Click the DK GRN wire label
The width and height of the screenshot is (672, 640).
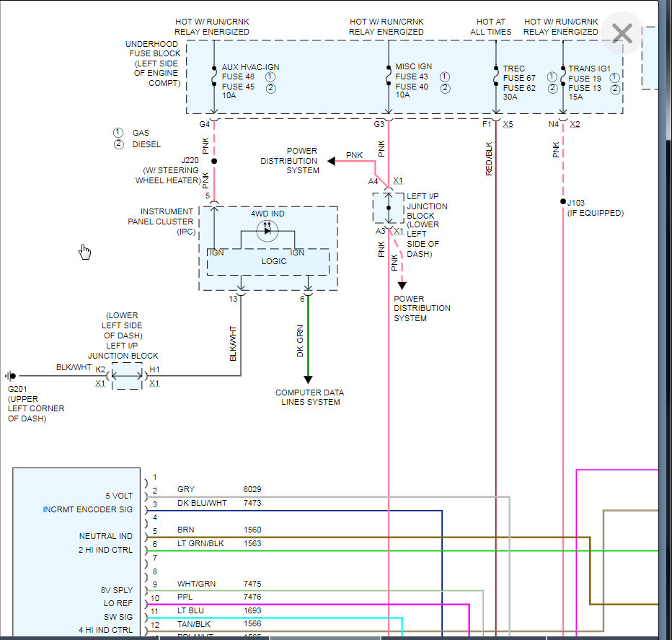[x=300, y=341]
